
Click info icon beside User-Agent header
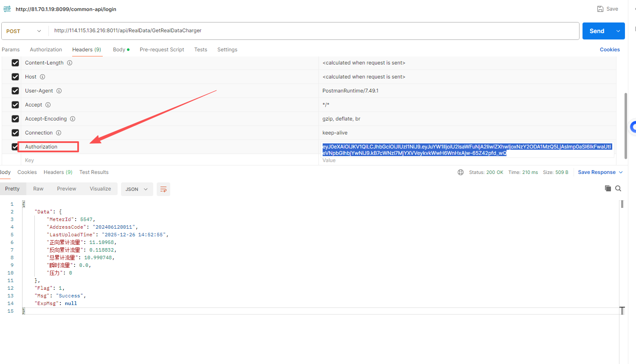point(59,91)
